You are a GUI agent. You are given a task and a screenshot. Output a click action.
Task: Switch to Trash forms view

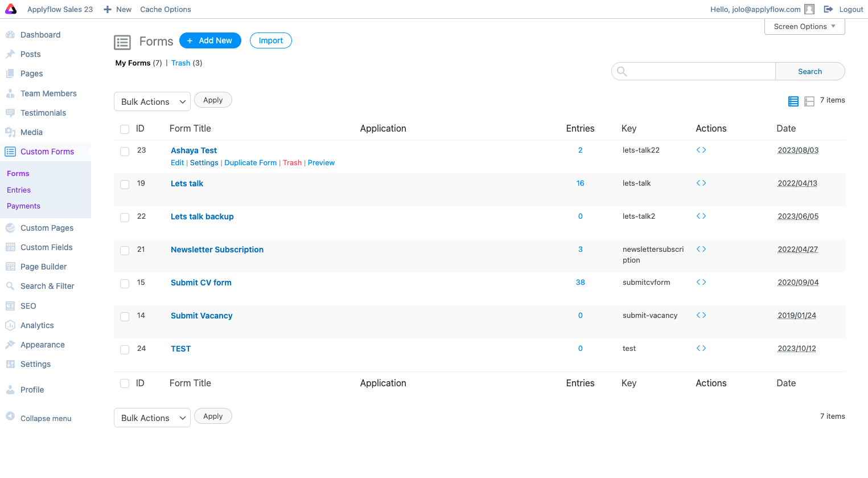pos(180,63)
